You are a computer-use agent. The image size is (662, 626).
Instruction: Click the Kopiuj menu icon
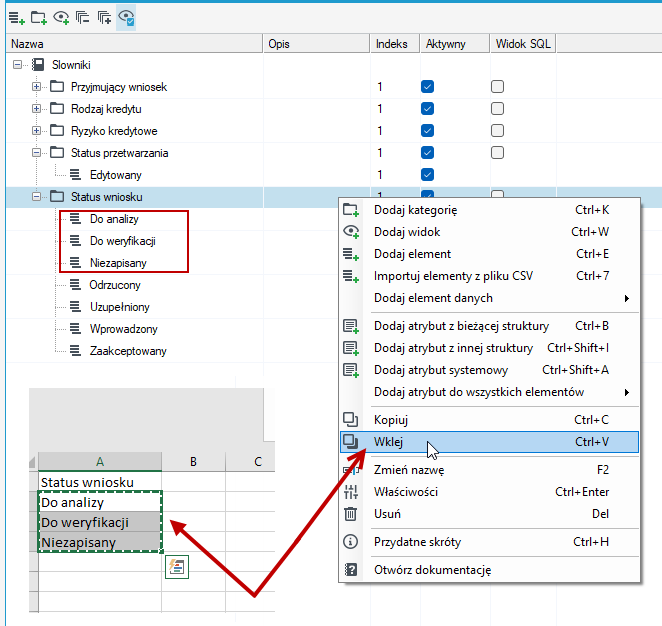pos(350,420)
